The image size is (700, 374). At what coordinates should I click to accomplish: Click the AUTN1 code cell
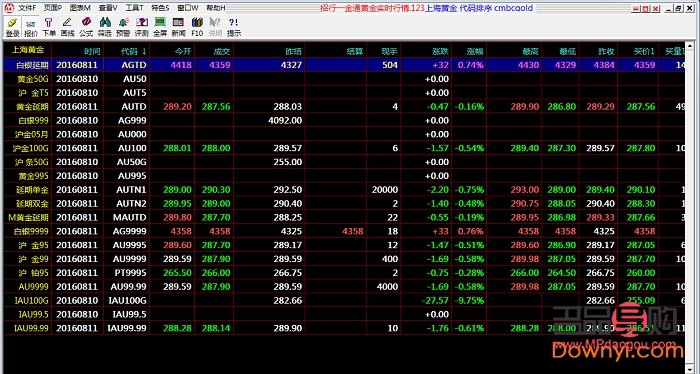pyautogui.click(x=132, y=190)
